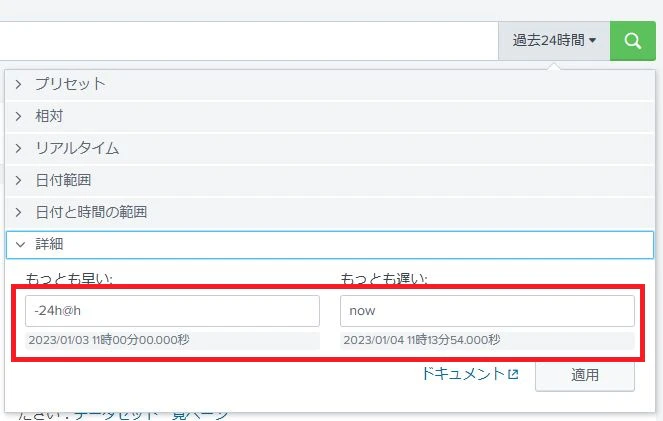Screen dimensions: 663x421
Task: Click the もっとも遅い label
Action: tap(384, 279)
